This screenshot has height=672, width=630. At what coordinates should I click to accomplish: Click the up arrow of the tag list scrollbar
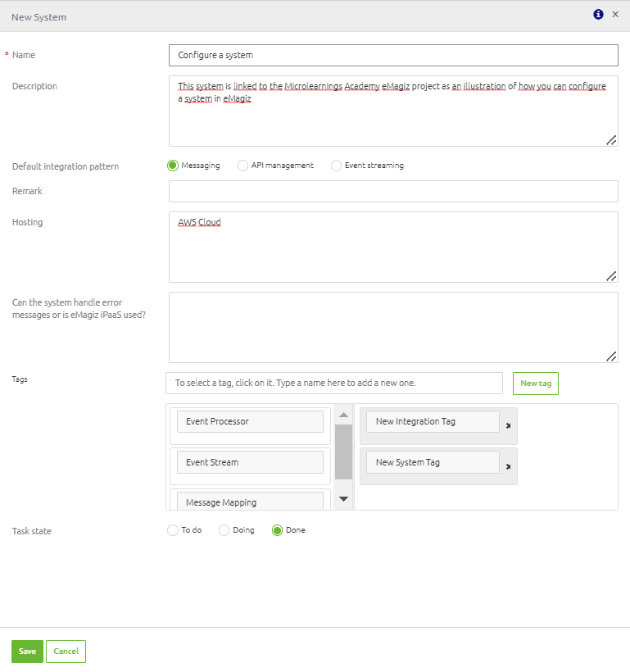[343, 413]
